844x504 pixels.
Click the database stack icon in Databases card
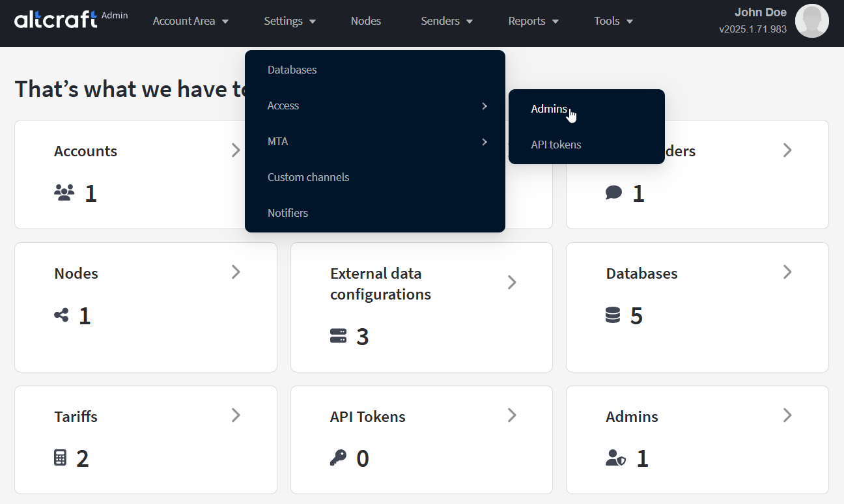coord(613,315)
